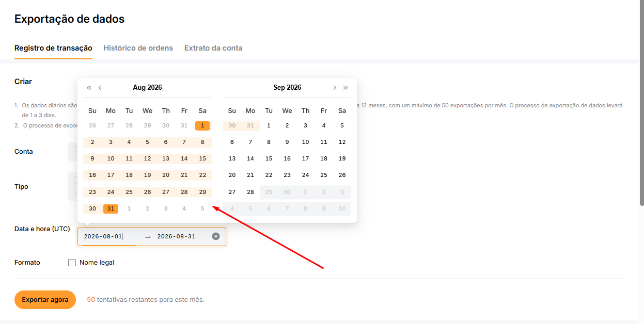Pick August 15 in the calendar

click(x=202, y=158)
